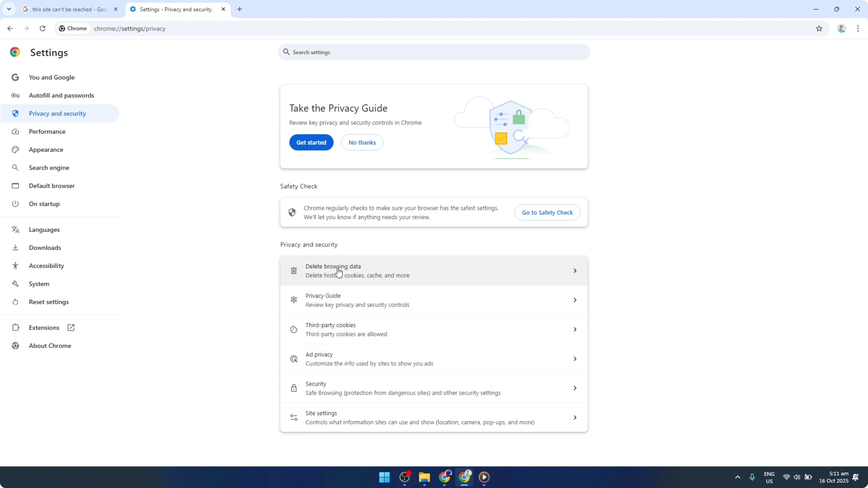This screenshot has height=488, width=868.
Task: Expand the Security row chevron
Action: pyautogui.click(x=575, y=388)
